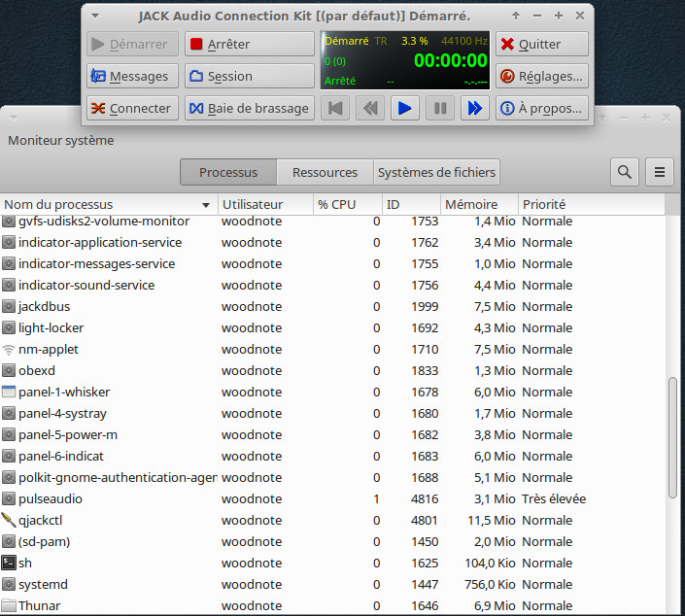Open Réglages settings dialog
Viewport: 685px width, 616px height.
tap(541, 76)
